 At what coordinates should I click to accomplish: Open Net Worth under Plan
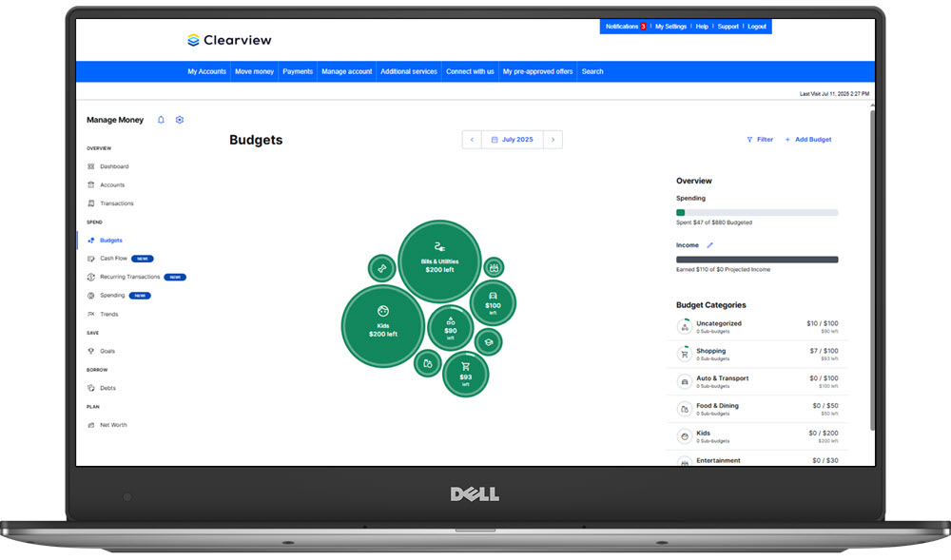[112, 425]
